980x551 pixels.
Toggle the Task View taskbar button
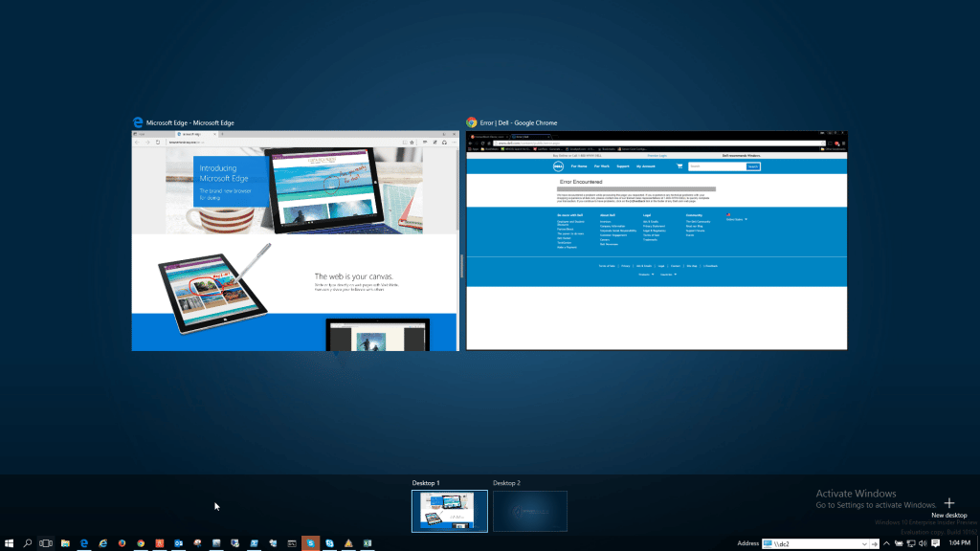[x=46, y=543]
